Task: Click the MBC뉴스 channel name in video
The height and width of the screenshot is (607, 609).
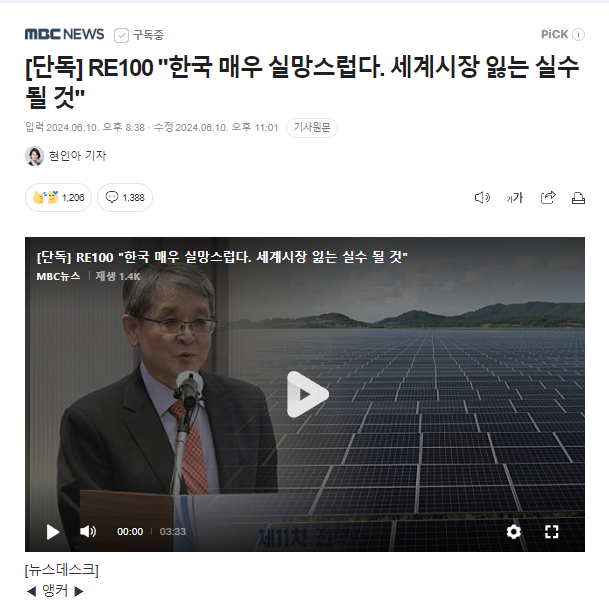Action: click(x=58, y=276)
